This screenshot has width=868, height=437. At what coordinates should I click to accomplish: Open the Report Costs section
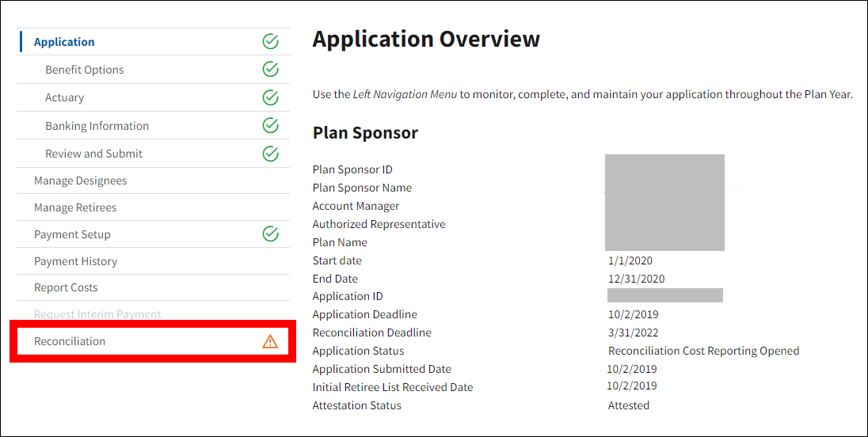(x=66, y=287)
